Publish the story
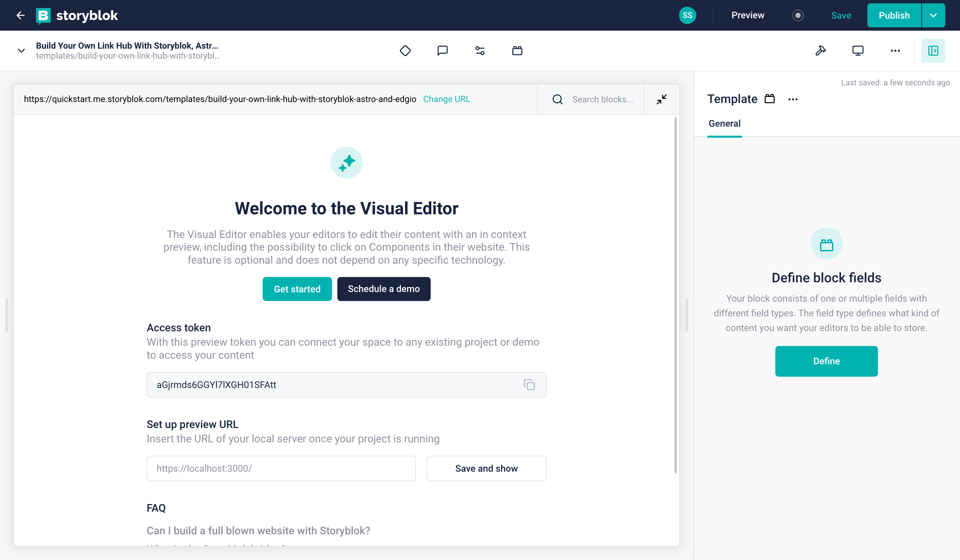Screen dimensions: 960x560 (894, 15)
